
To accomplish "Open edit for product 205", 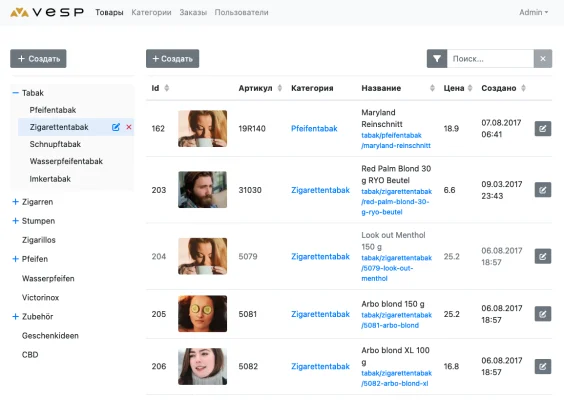I will tap(543, 314).
